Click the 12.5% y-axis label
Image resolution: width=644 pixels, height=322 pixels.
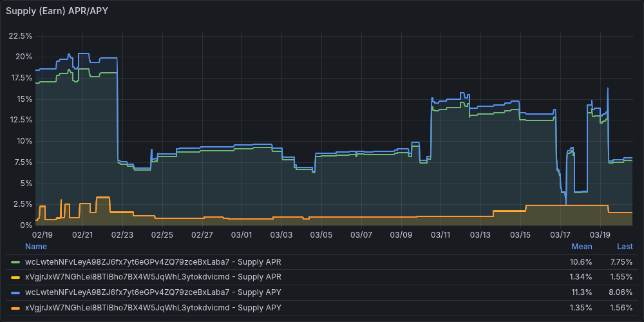click(21, 120)
